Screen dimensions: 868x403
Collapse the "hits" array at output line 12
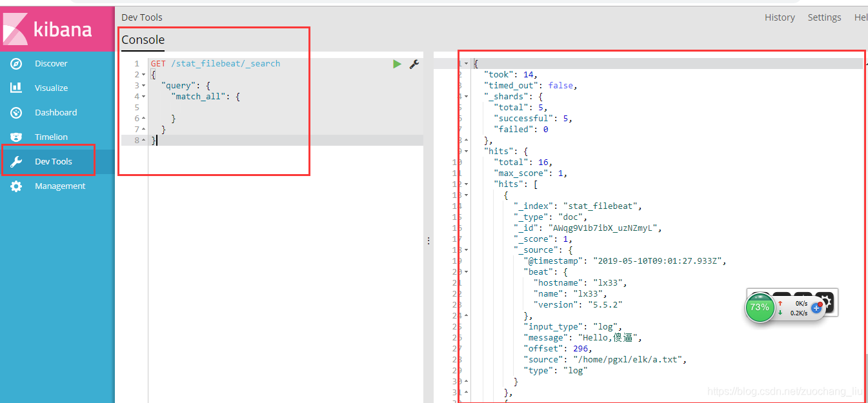[x=467, y=184]
